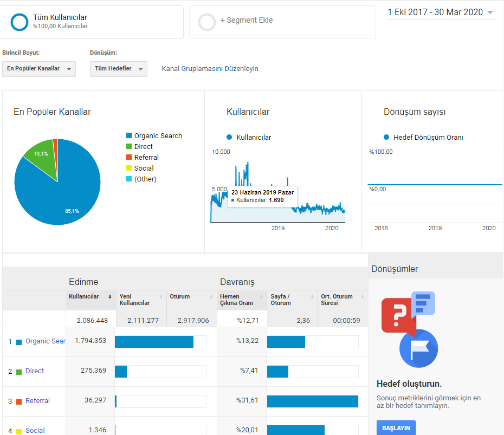Image resolution: width=504 pixels, height=435 pixels.
Task: Open the Referral channel link
Action: 37,401
